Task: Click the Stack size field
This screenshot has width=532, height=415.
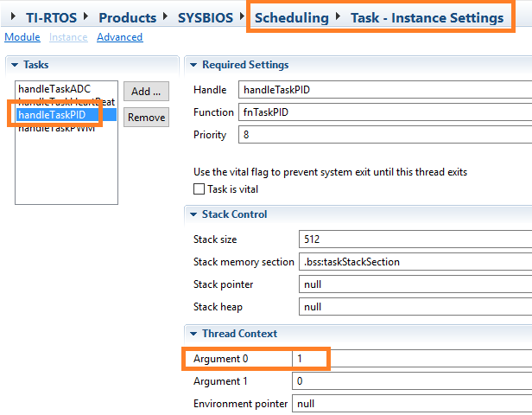Action: point(415,239)
